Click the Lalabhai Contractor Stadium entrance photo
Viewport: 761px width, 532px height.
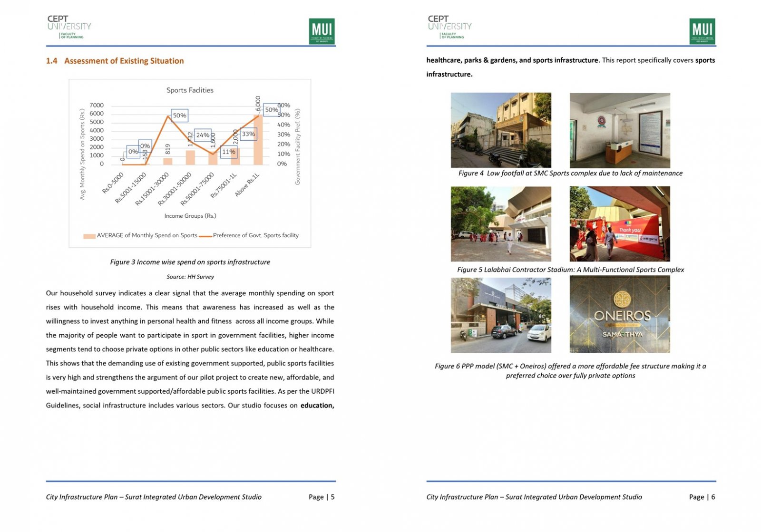501,224
